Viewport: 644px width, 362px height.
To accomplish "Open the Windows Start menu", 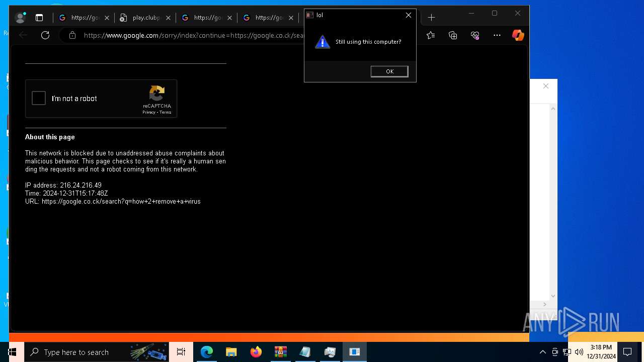I will coord(12,352).
